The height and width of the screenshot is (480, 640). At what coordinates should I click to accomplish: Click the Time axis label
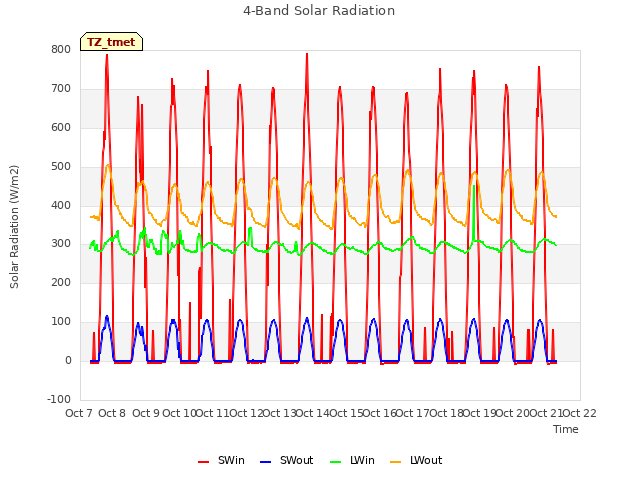click(x=565, y=429)
